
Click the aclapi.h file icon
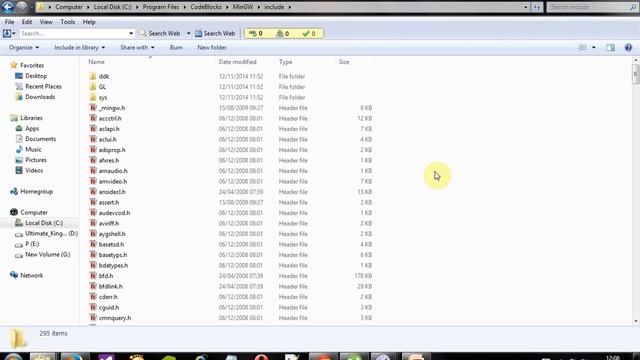tap(93, 129)
